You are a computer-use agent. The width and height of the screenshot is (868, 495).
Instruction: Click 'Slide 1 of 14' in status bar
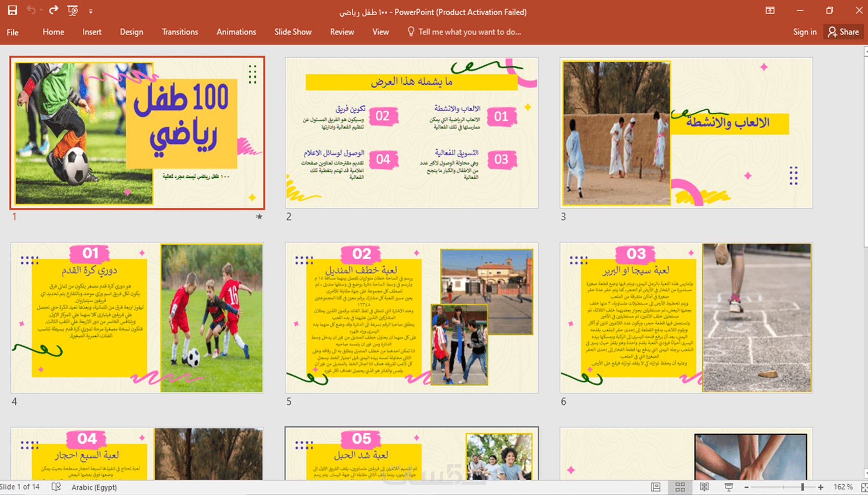20,487
